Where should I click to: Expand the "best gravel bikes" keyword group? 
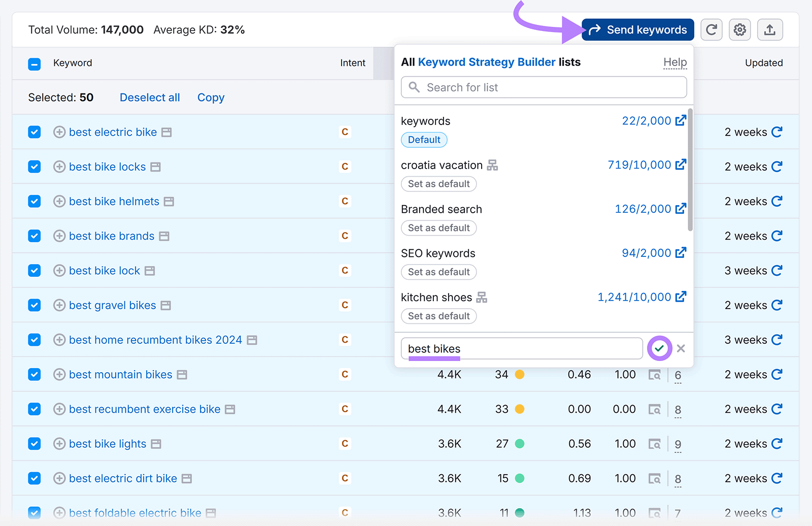[x=59, y=305]
